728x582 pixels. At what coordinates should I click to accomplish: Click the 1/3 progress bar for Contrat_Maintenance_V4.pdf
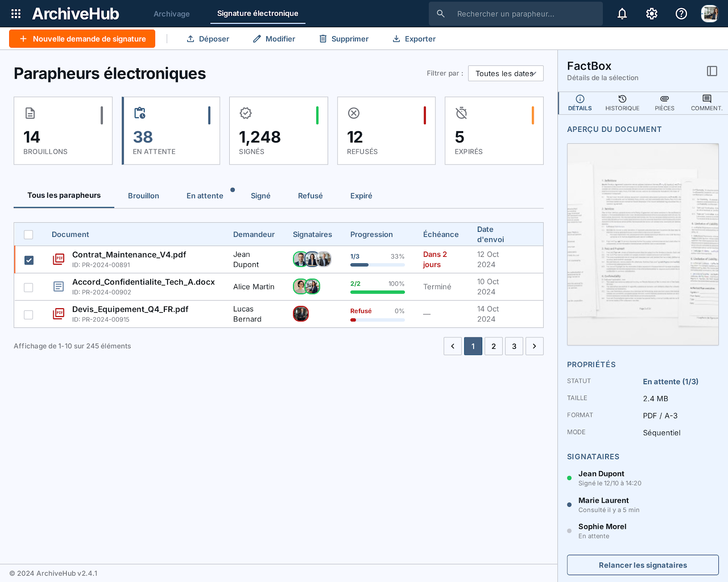point(378,265)
